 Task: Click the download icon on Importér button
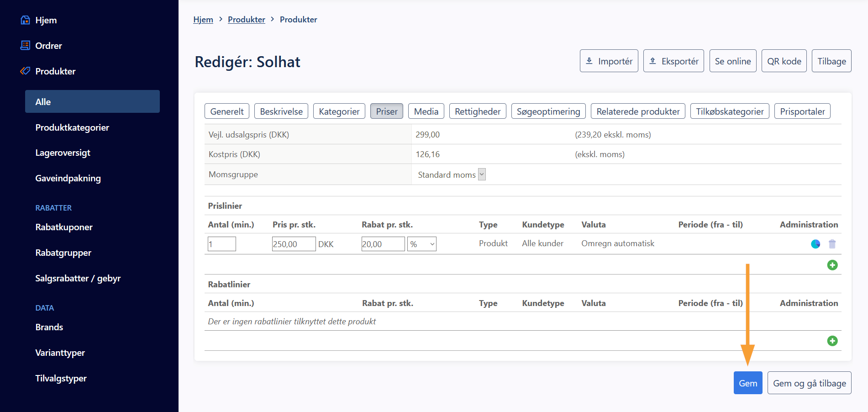tap(589, 61)
